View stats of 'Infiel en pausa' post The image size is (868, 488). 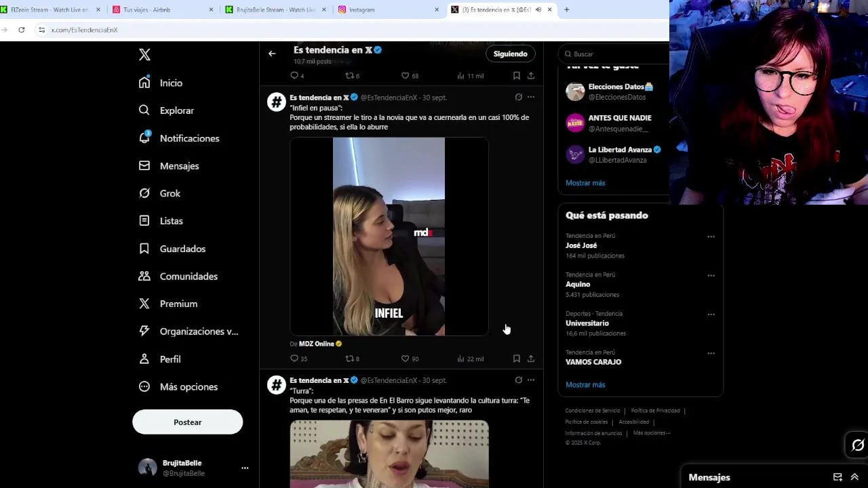(x=470, y=359)
